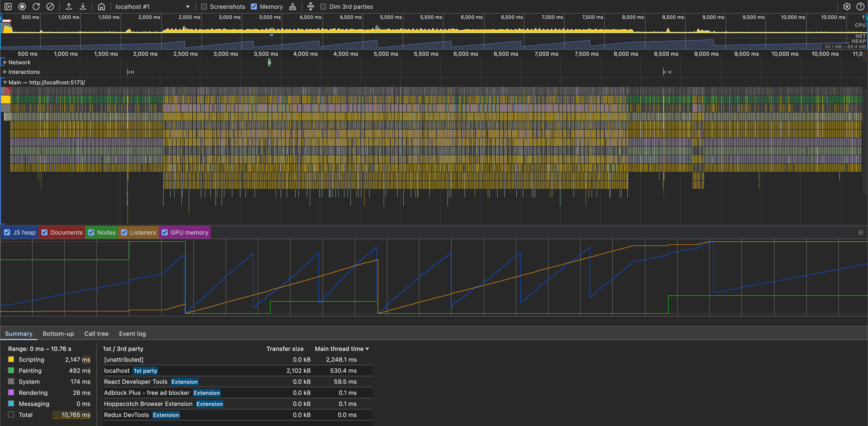Enable the Screenshots checkbox
This screenshot has height=426, width=868.
point(203,6)
